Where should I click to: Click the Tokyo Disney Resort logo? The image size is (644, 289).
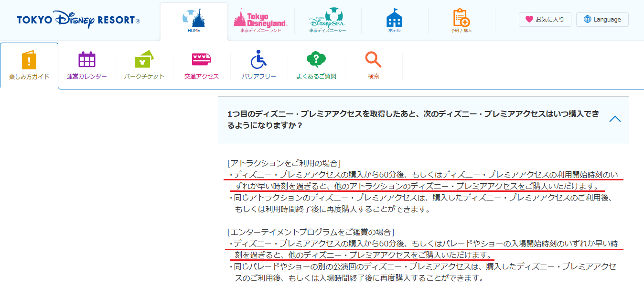(x=78, y=20)
